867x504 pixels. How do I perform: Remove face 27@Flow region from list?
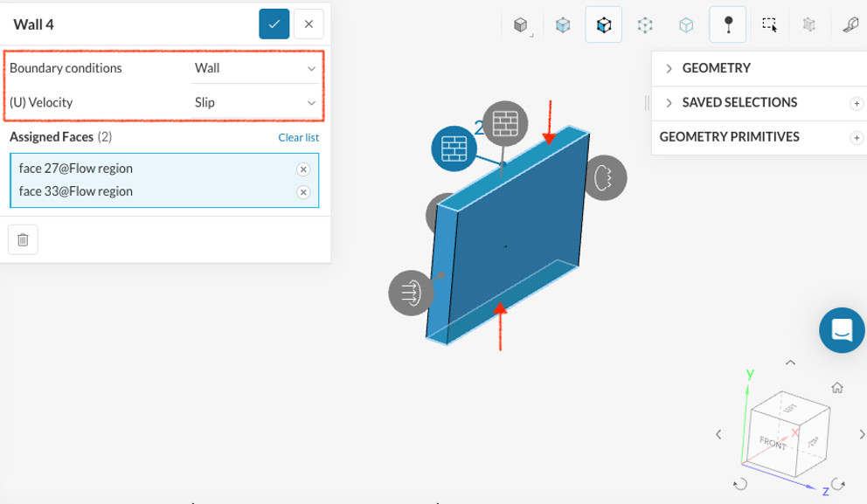click(302, 169)
